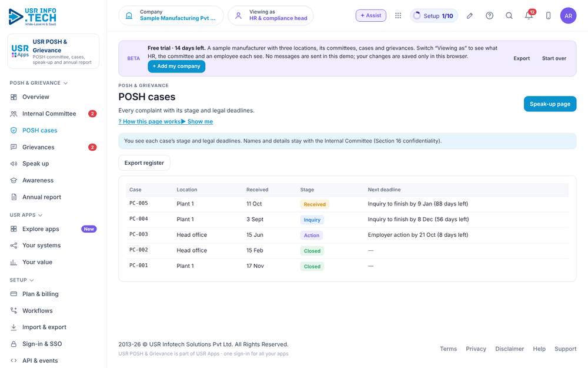The height and width of the screenshot is (368, 588).
Task: Click the Speak-up page button
Action: [x=550, y=104]
